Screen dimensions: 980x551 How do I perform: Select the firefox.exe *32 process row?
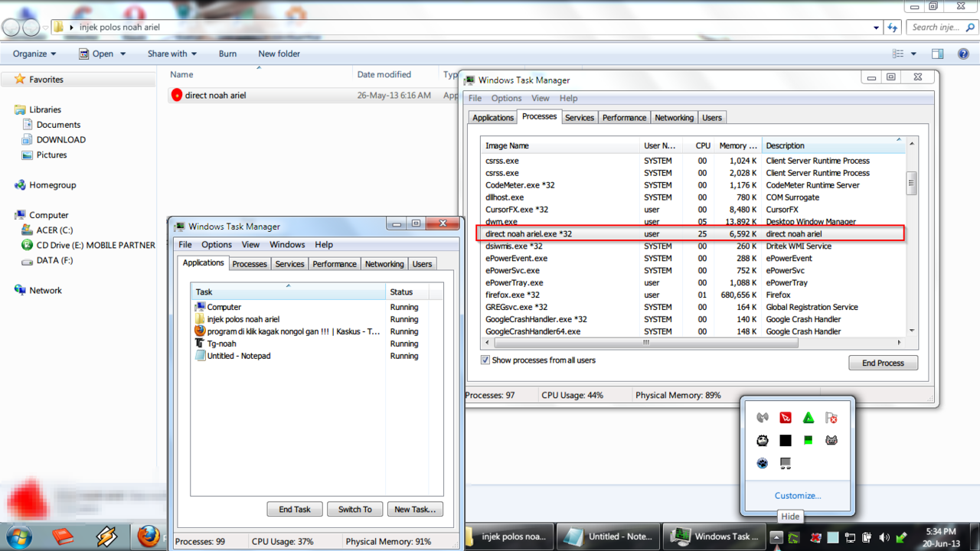[693, 295]
